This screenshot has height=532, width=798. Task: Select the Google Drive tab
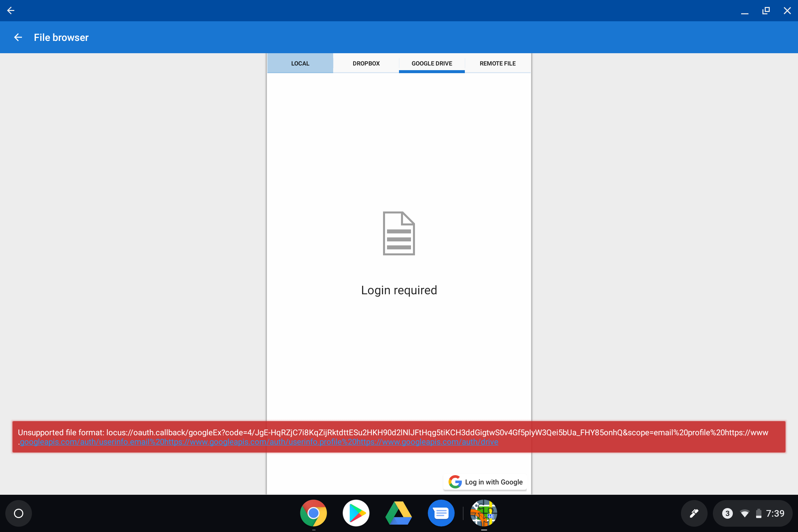point(432,64)
